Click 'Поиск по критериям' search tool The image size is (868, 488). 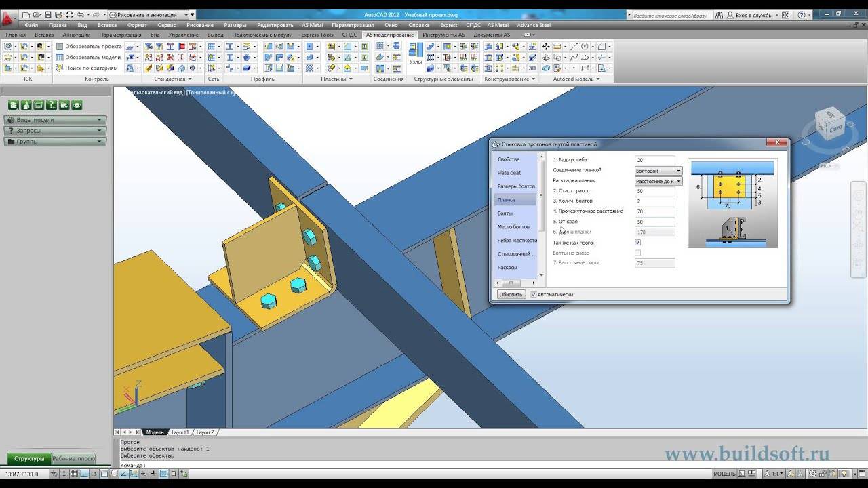point(87,68)
